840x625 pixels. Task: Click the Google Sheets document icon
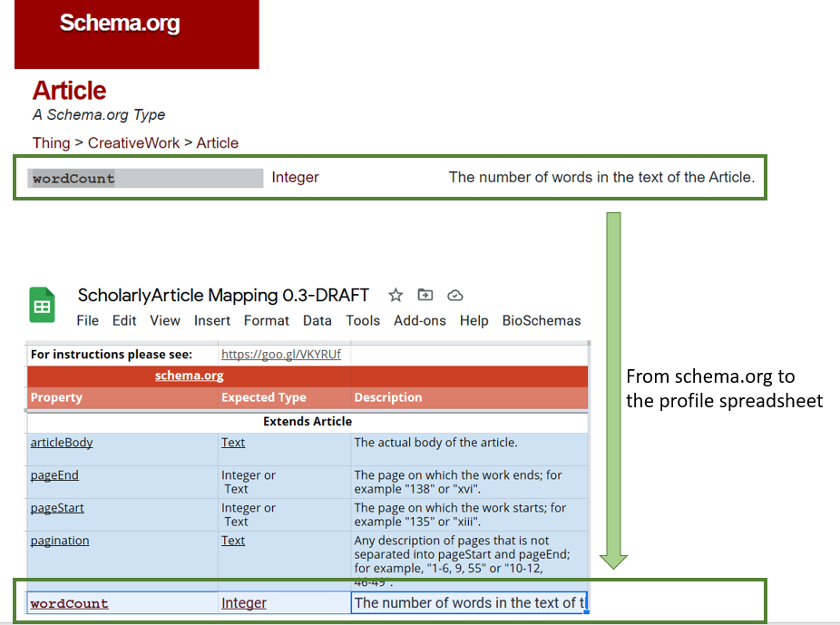[42, 305]
